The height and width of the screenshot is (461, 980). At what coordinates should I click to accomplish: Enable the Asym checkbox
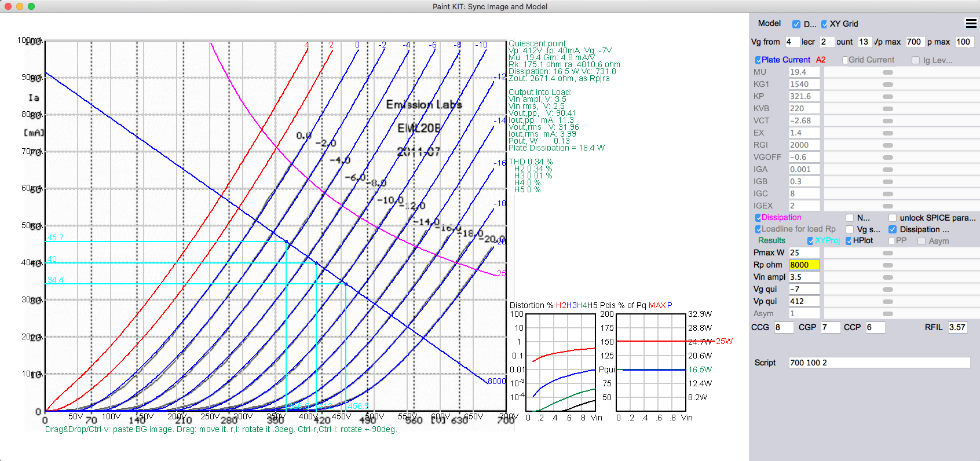tap(922, 241)
